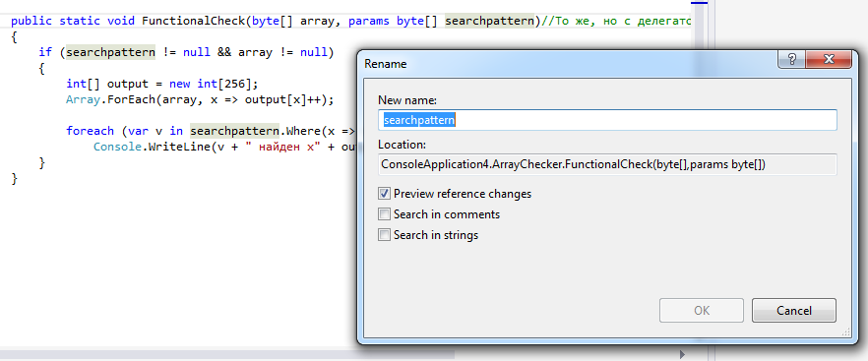The image size is (868, 361).
Task: Click FunctionalCheck method name in code
Action: (x=194, y=21)
